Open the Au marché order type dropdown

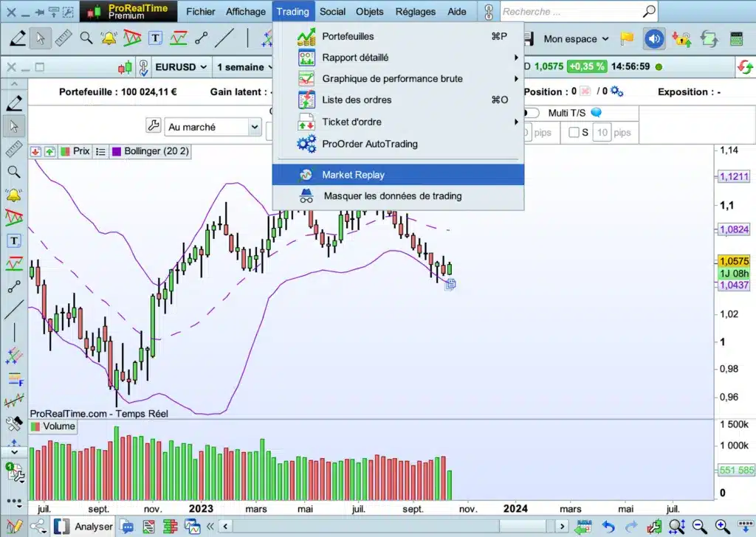[x=213, y=127]
